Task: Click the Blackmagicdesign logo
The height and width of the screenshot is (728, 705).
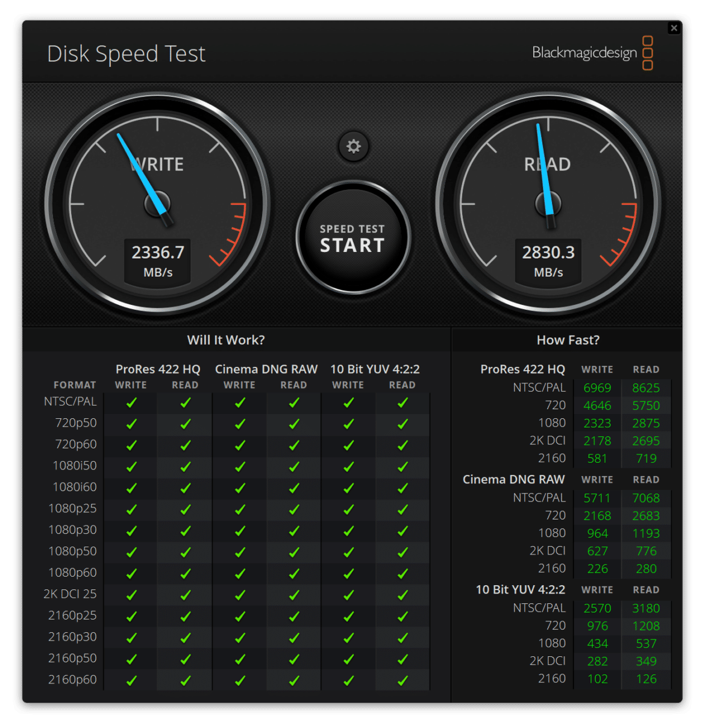Action: (592, 53)
